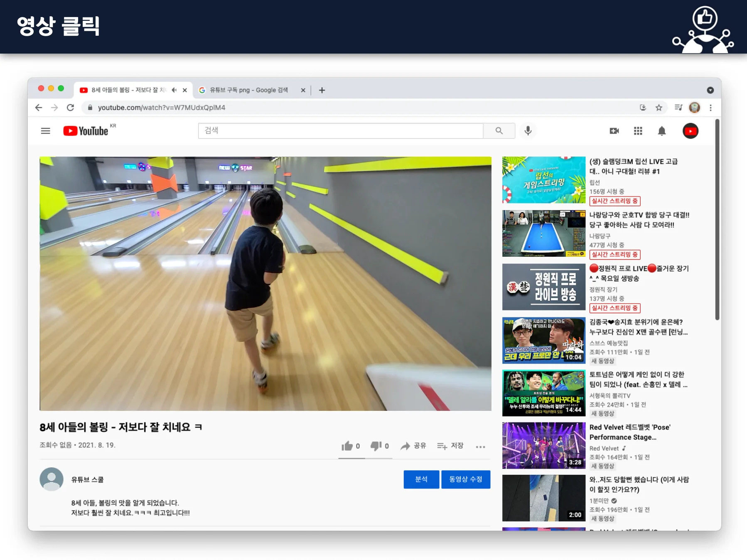Open the 2:00 dashcam video thumbnail
Image resolution: width=747 pixels, height=560 pixels.
(x=544, y=498)
